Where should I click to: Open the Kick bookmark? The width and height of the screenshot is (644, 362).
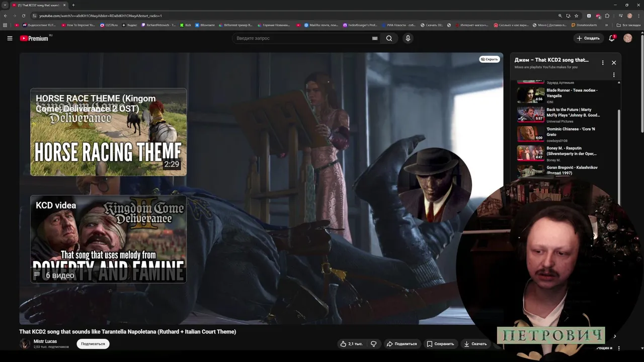pyautogui.click(x=185, y=25)
